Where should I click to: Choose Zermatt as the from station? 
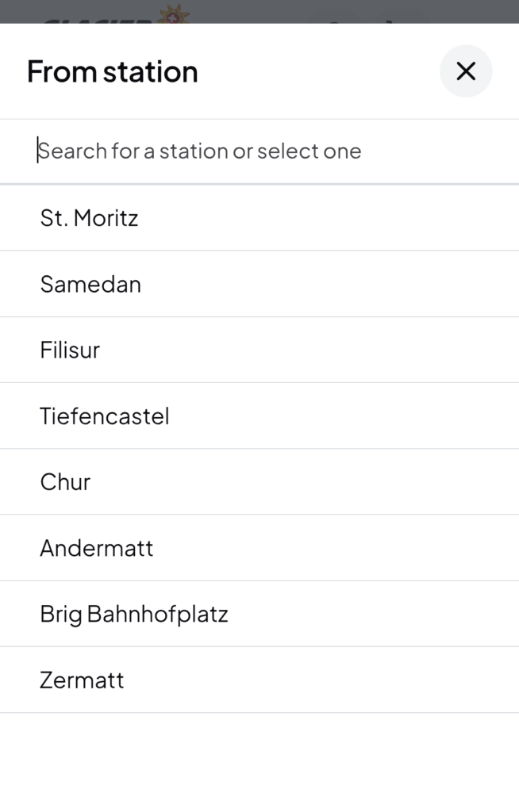point(259,680)
